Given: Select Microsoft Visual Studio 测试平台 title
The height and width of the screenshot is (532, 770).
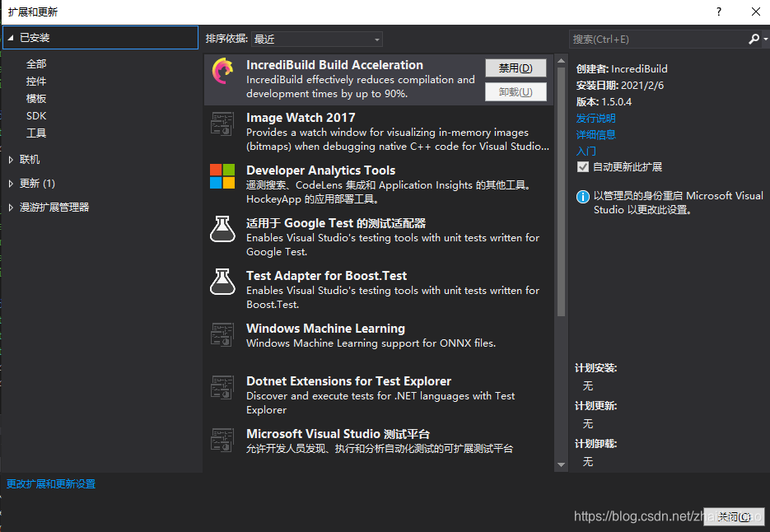Looking at the screenshot, I should pyautogui.click(x=338, y=434).
